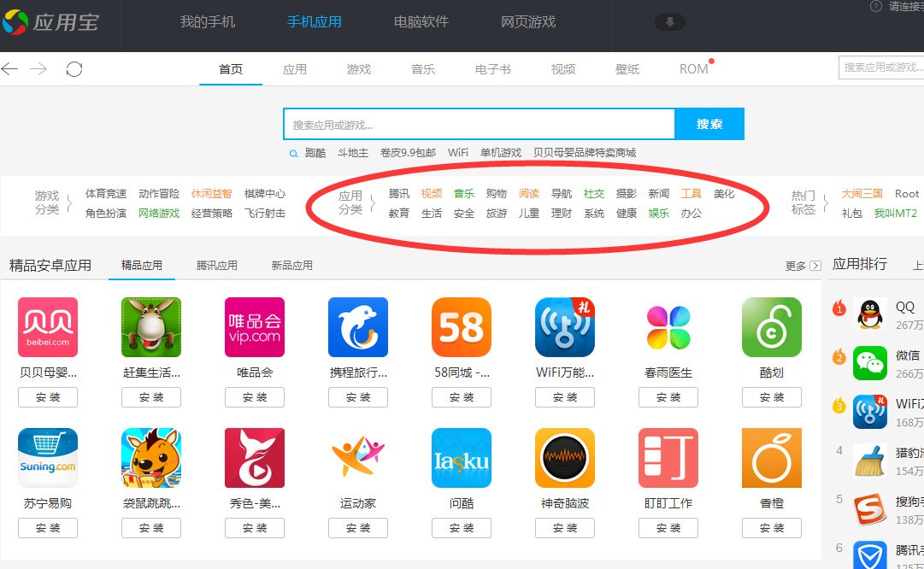Click the 猎豹 broom icon in ranking

point(870,460)
